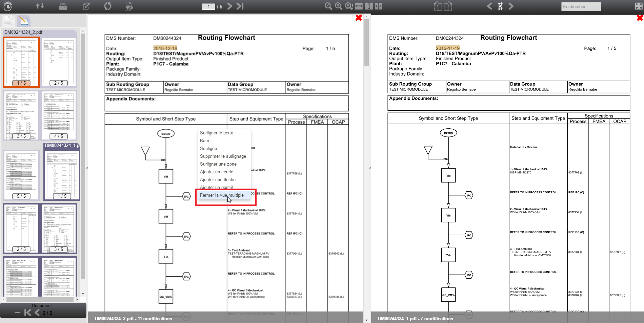Click the rotate/refresh circular arrows icon
Viewport: 644px width, 323px height.
(107, 6)
